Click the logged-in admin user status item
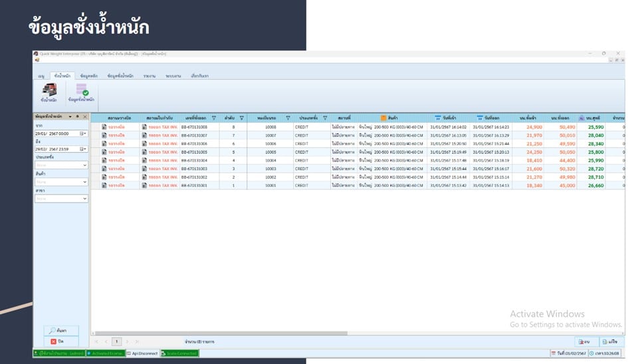Screen dimensions: 640x364 [x=59, y=353]
